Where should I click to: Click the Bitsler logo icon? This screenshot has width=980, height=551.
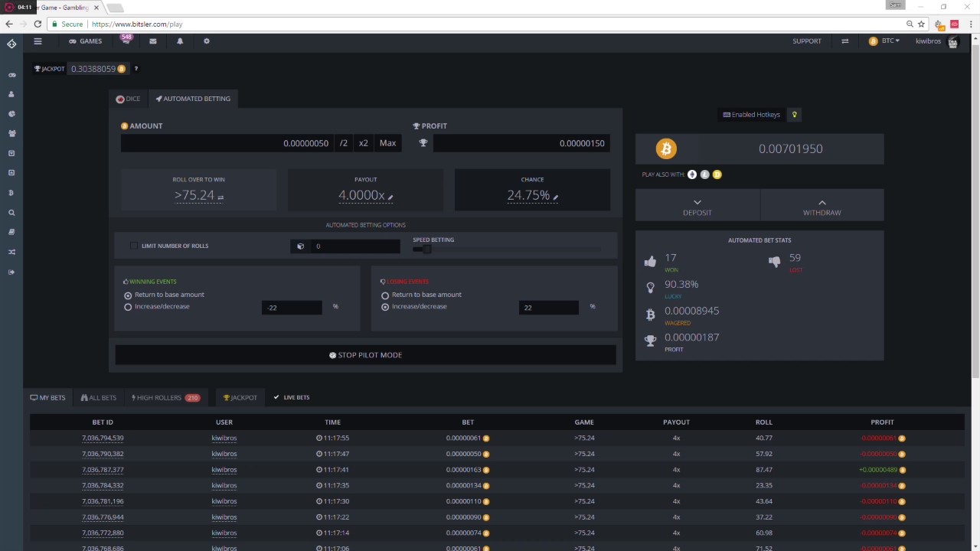(11, 44)
